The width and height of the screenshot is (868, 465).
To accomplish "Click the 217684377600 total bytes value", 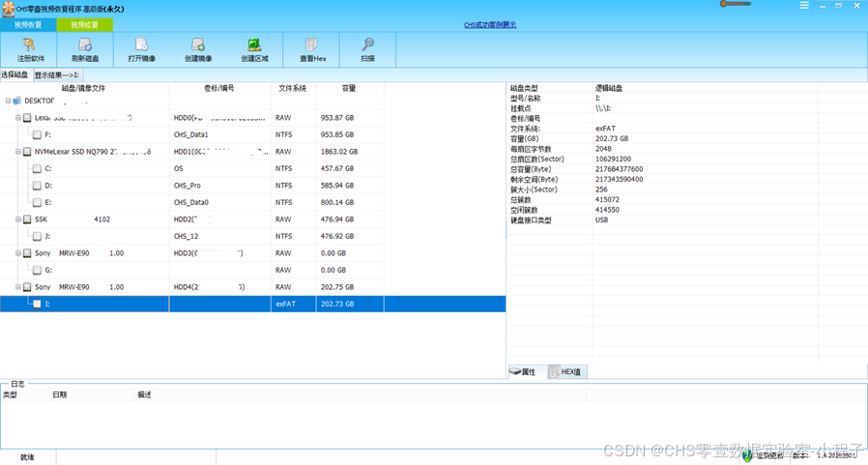I will pos(619,169).
